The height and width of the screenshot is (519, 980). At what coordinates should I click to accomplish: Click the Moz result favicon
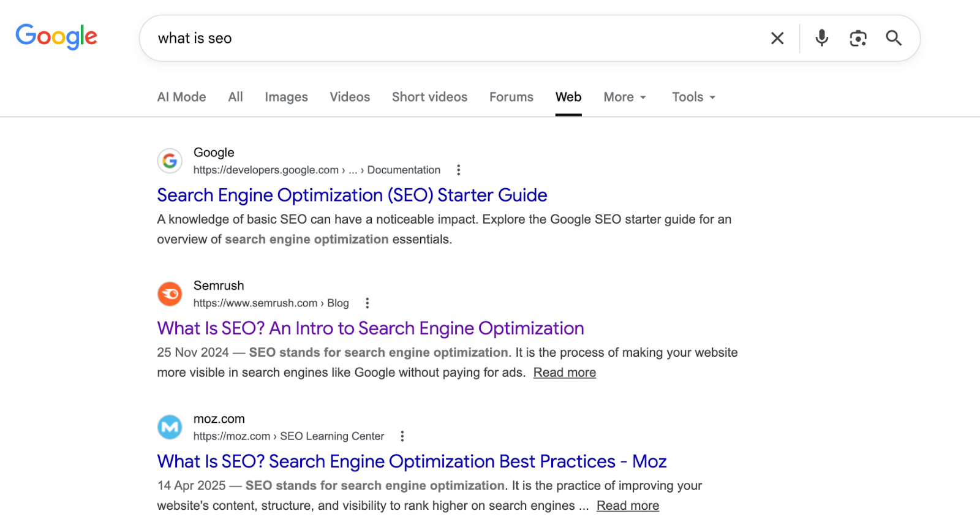coord(170,427)
